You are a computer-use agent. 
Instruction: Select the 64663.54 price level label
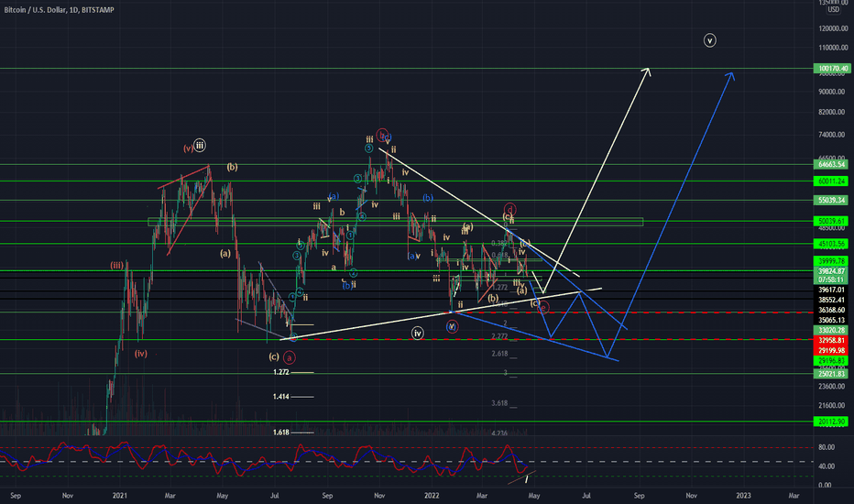(831, 164)
